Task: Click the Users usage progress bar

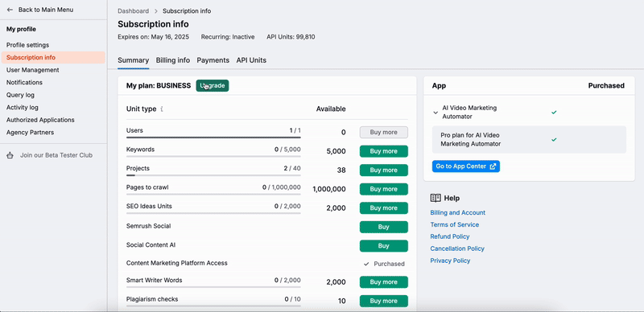Action: tap(213, 138)
